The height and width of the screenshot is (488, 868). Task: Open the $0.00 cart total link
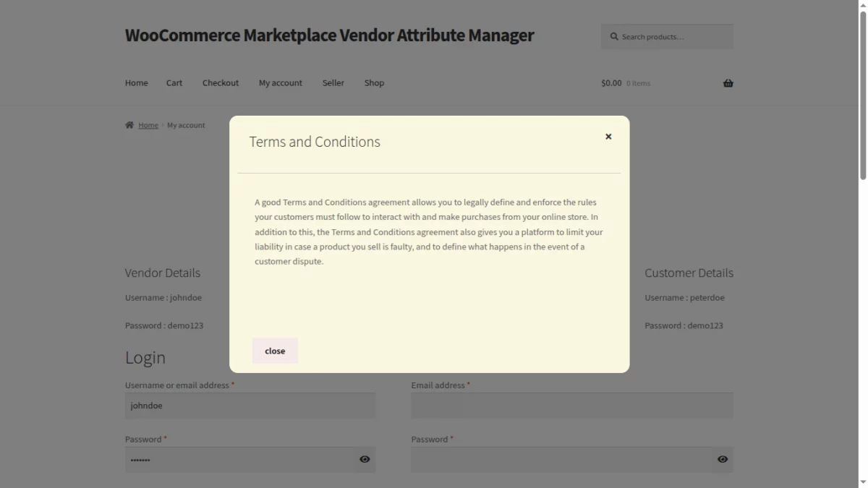tap(610, 82)
